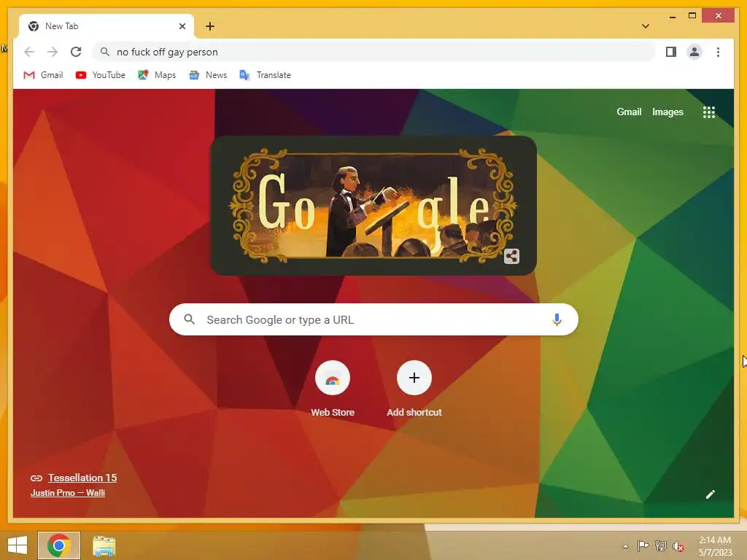Click the browser forward arrow
The image size is (747, 560).
point(53,52)
